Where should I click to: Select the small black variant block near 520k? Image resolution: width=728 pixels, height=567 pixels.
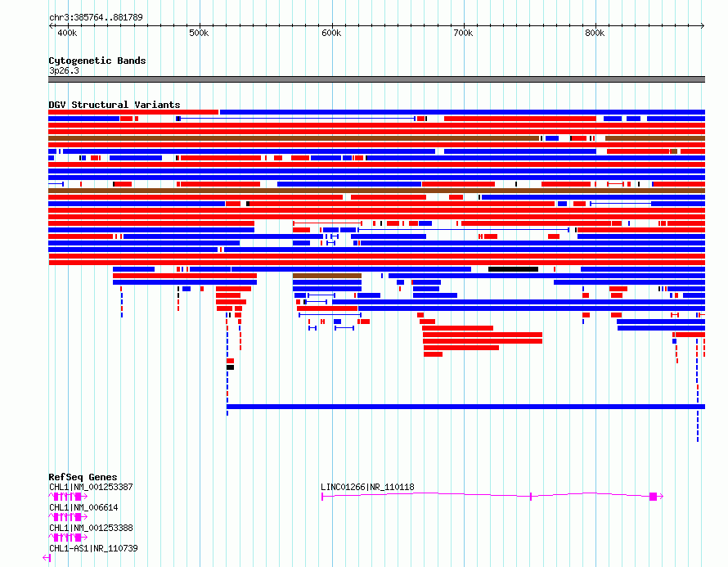pyautogui.click(x=231, y=367)
